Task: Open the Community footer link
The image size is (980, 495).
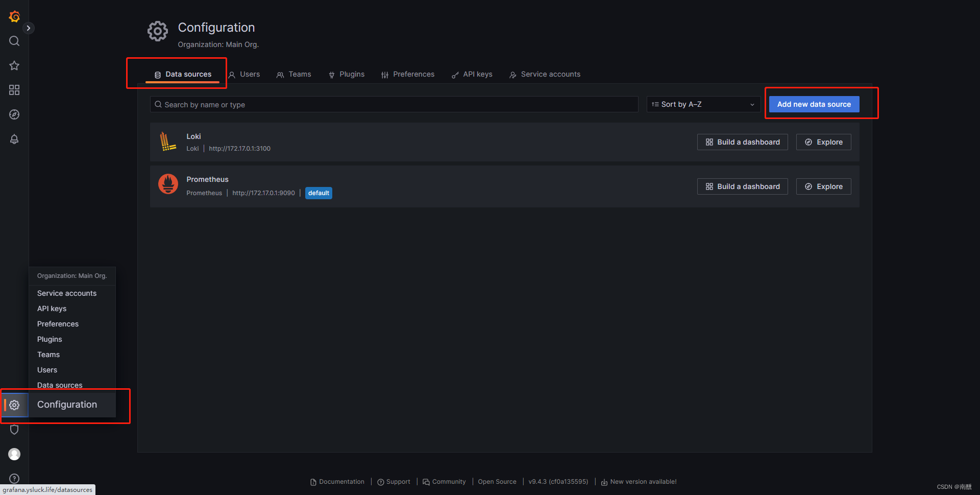Action: tap(444, 482)
